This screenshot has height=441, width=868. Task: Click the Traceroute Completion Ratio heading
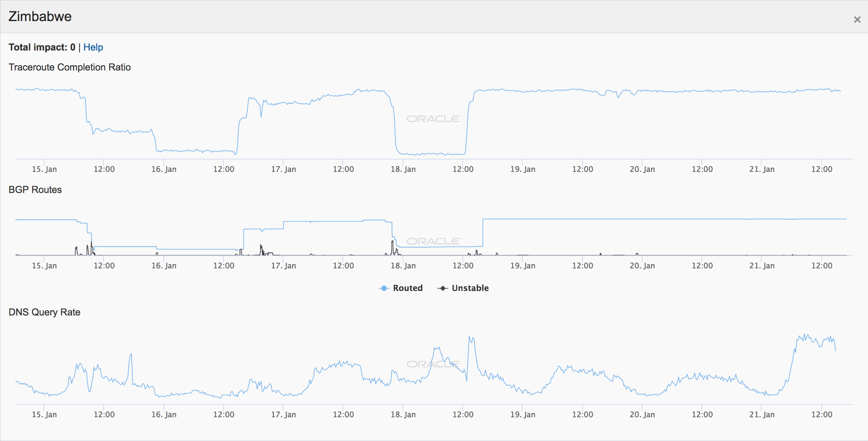point(70,67)
